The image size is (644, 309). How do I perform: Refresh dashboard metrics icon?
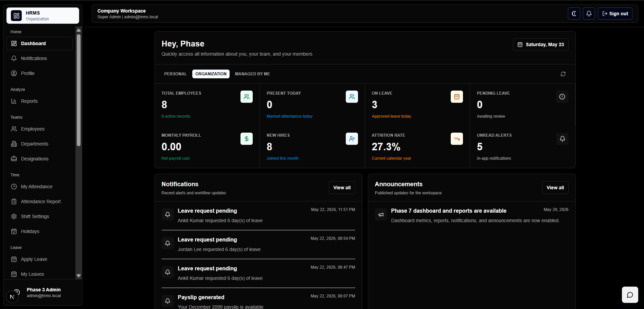(x=563, y=74)
